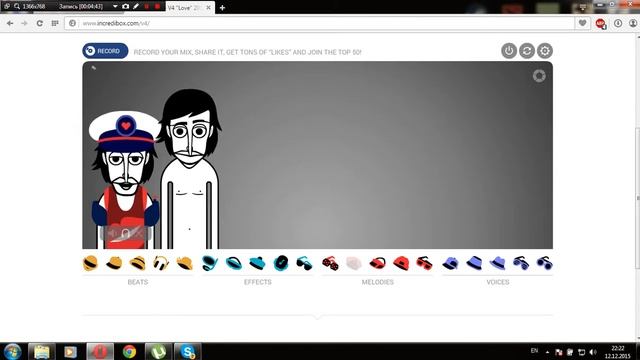Stop the screen recording with the recorder's red square button

(x=158, y=7)
